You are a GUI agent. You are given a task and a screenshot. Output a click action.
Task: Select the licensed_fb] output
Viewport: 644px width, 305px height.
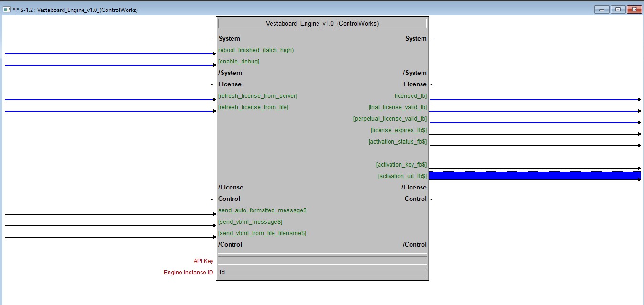411,96
